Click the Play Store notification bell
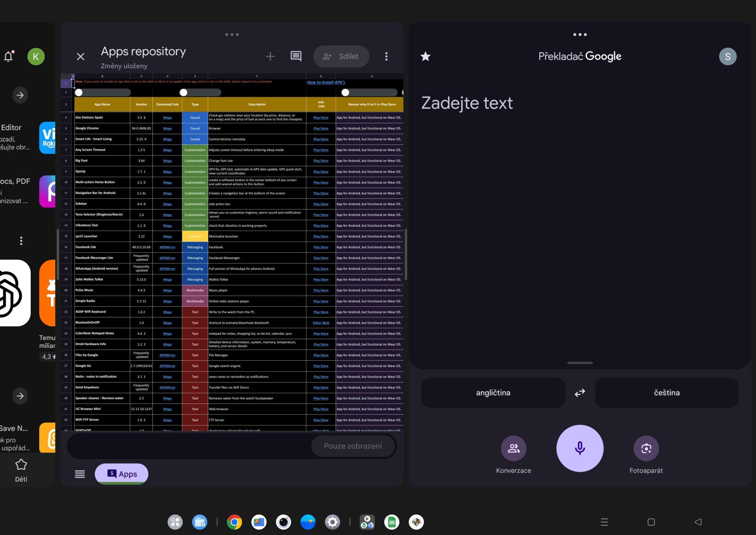 (8, 56)
